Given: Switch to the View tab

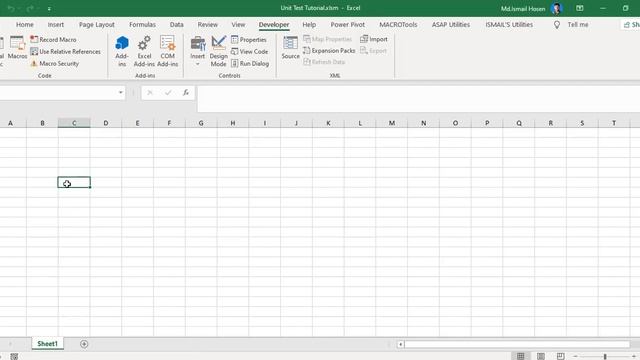Looking at the screenshot, I should (238, 24).
